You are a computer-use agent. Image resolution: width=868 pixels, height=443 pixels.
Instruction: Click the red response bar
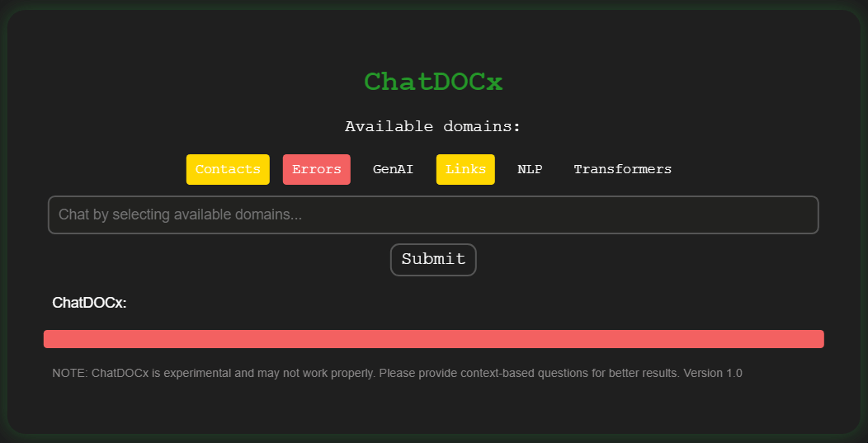click(x=433, y=339)
